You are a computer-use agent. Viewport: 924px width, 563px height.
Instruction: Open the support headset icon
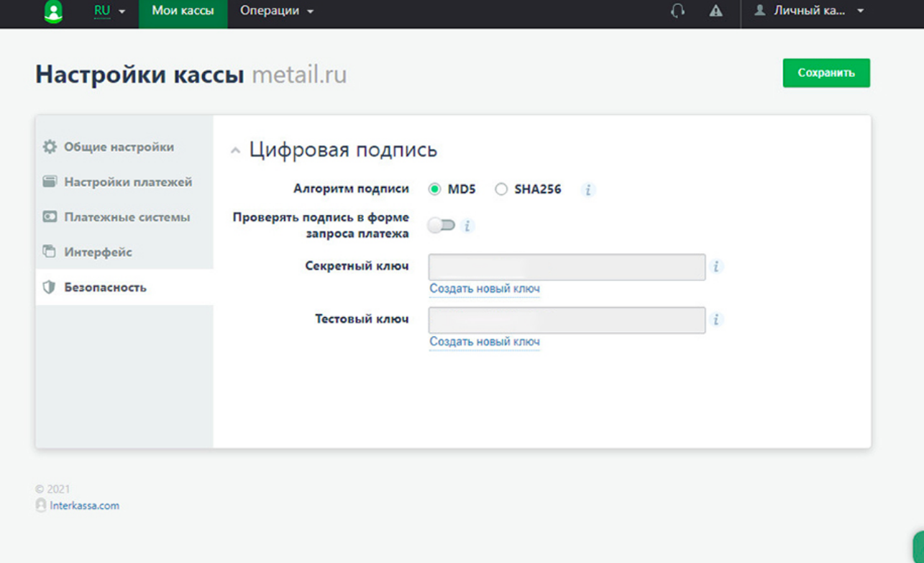[x=677, y=11]
